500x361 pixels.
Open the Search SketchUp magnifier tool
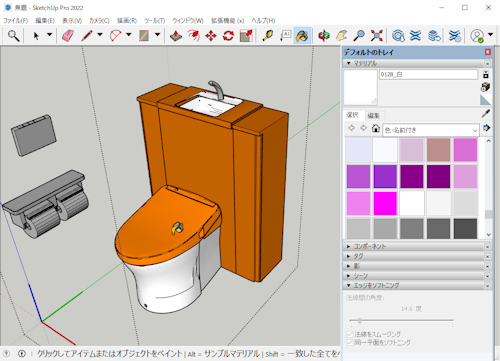point(13,36)
